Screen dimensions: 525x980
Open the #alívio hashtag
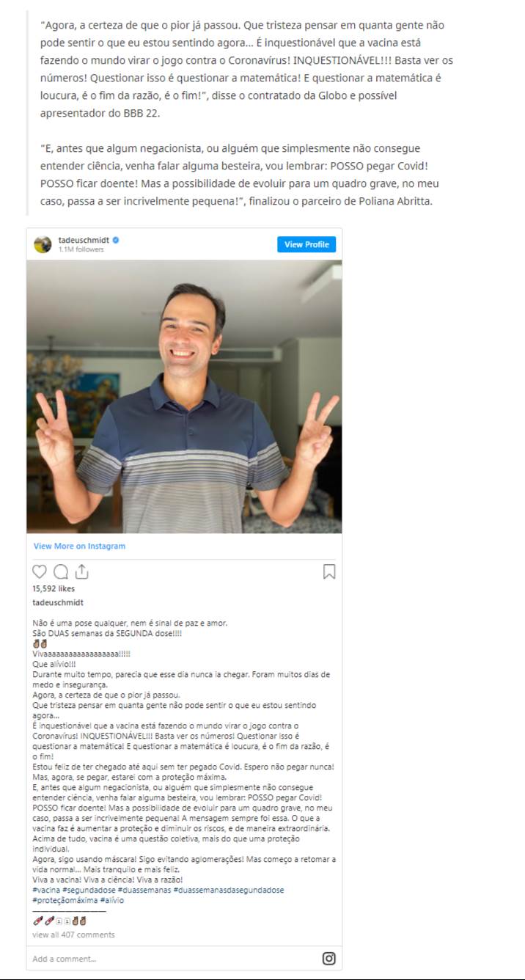pyautogui.click(x=112, y=900)
